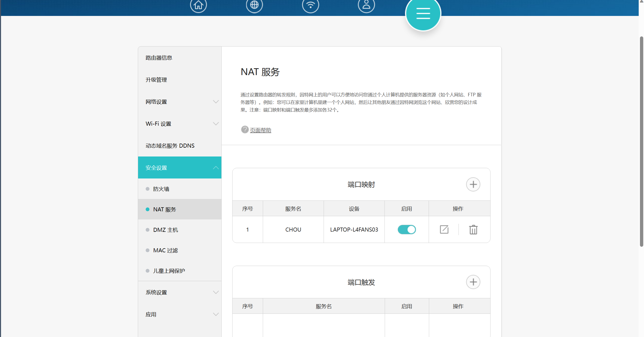Select NAT 服务 submenu item
The image size is (644, 337).
[x=179, y=209]
